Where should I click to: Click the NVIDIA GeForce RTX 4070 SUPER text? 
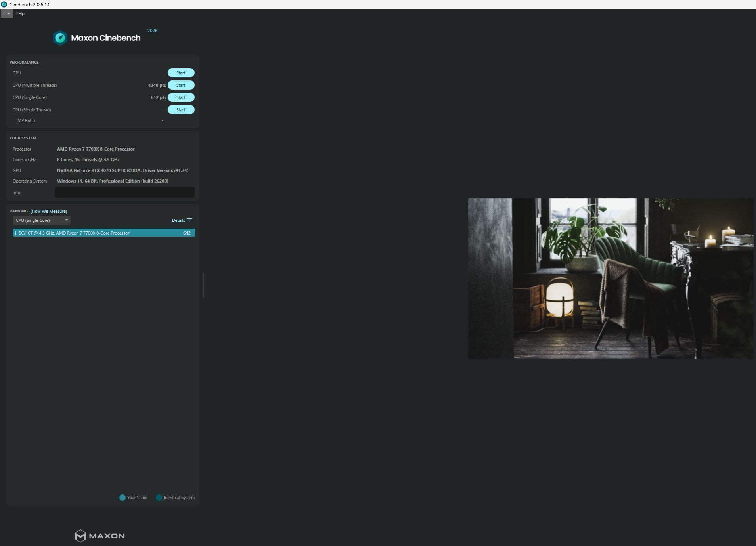122,170
